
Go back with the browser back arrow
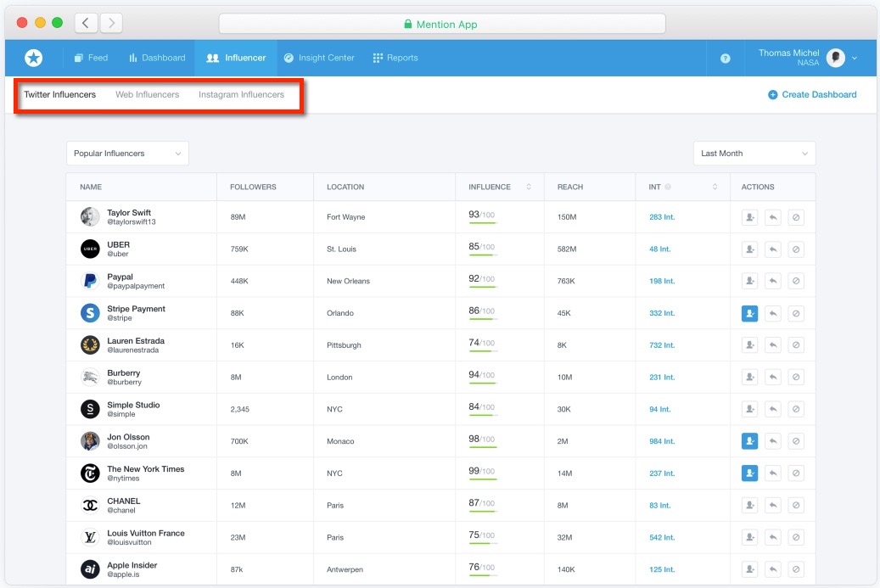point(86,23)
